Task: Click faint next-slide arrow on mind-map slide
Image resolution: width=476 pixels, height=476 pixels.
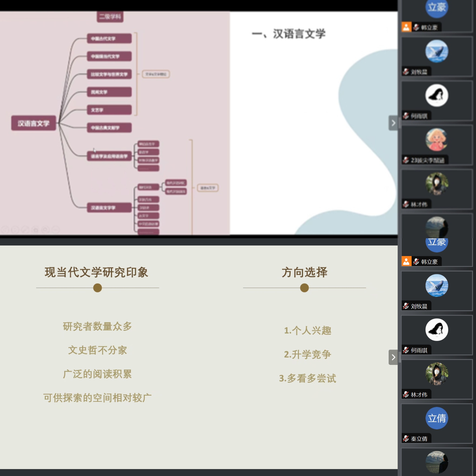Action: pos(15,230)
